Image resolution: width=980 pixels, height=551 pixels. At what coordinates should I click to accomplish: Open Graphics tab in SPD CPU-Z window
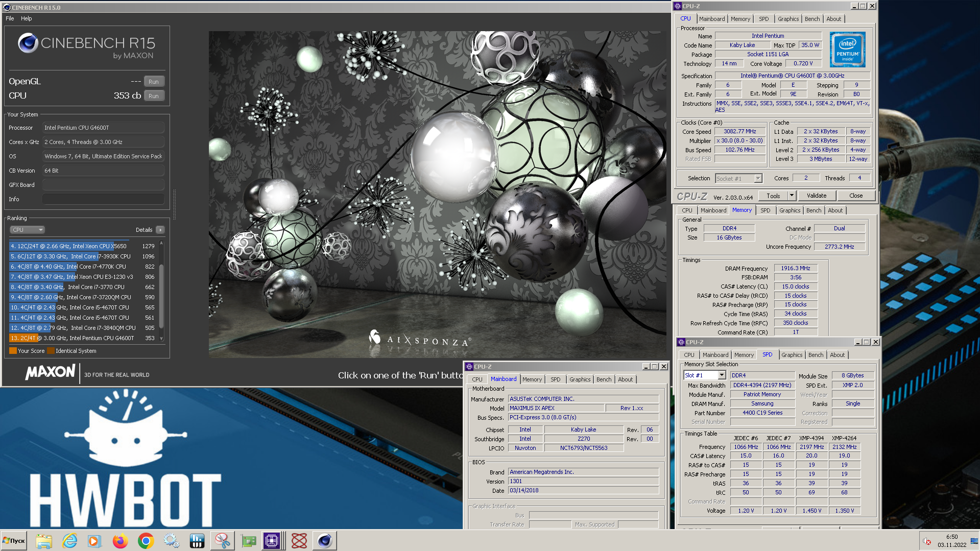point(792,355)
